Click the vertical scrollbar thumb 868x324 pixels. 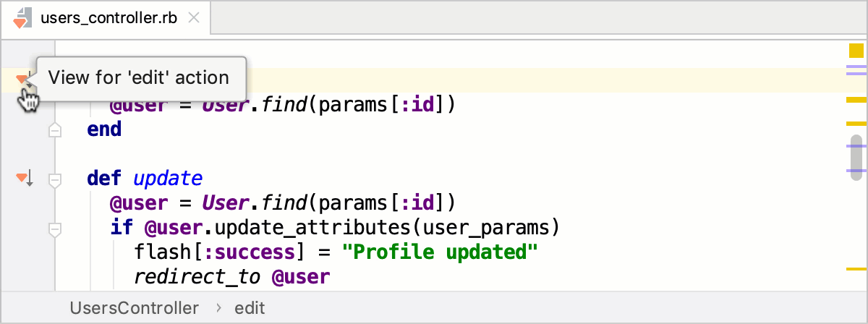click(856, 157)
